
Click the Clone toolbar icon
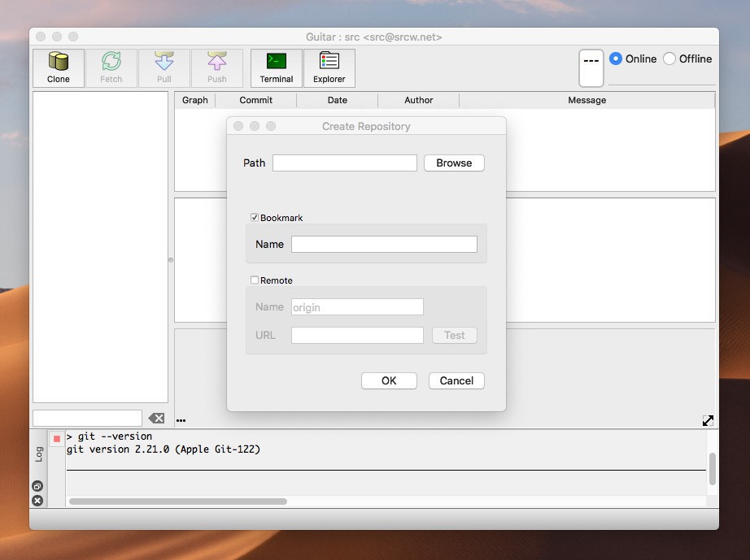click(x=59, y=67)
